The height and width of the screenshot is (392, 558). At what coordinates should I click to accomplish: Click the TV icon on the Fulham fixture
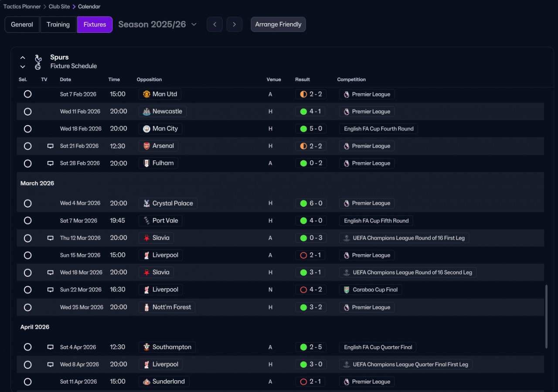pos(50,164)
